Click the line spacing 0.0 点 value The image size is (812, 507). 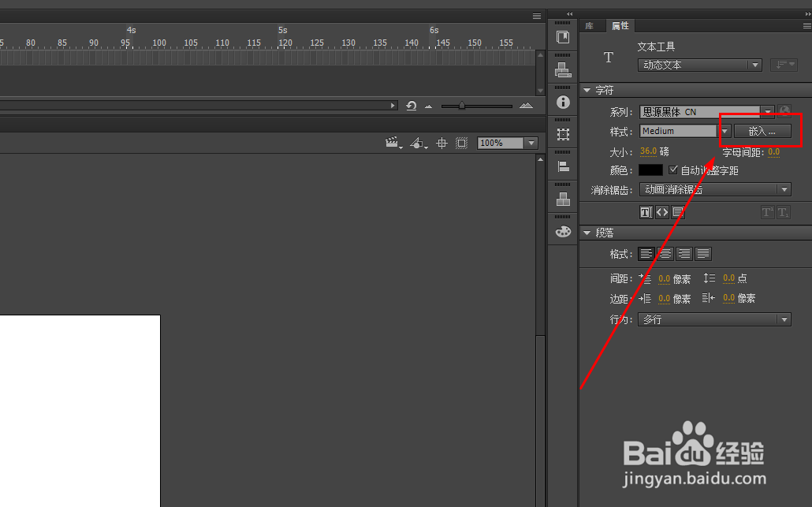tap(728, 278)
